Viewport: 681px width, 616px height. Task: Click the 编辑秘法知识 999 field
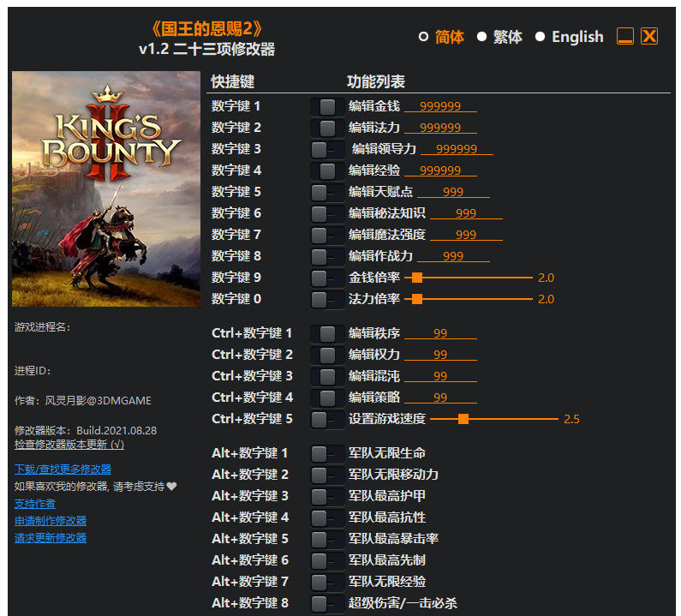pos(466,212)
